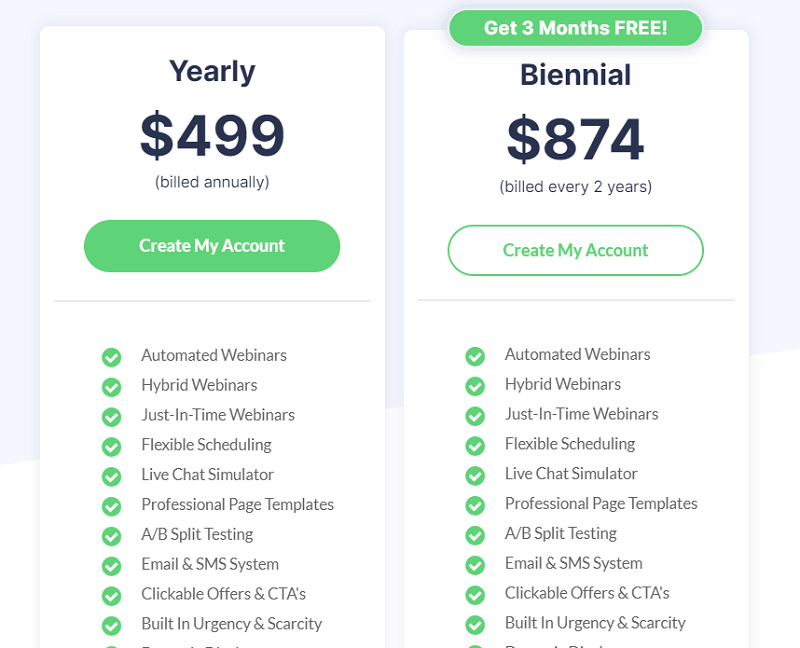Click Biennial Live Chat Simulator feature text
Screen dimensions: 800x648
(571, 473)
